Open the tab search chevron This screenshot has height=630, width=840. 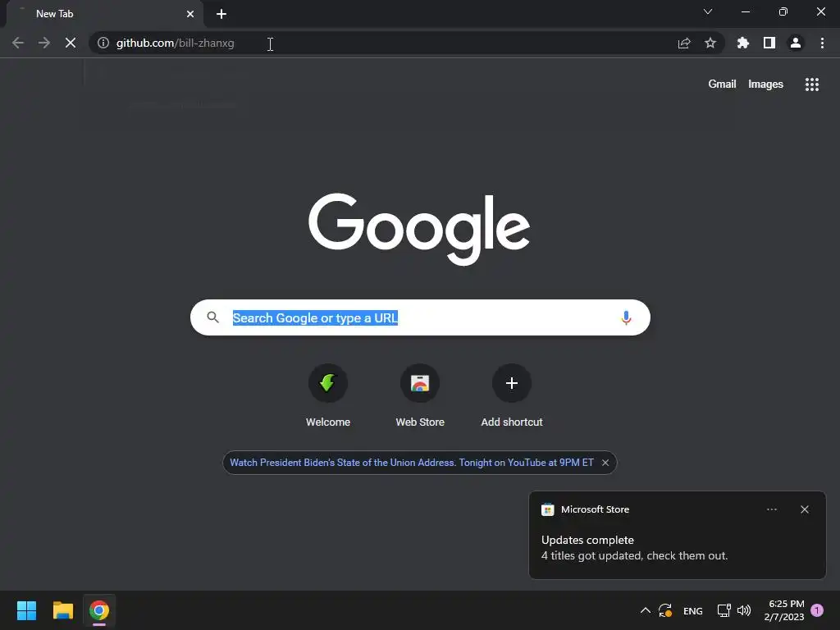[708, 11]
